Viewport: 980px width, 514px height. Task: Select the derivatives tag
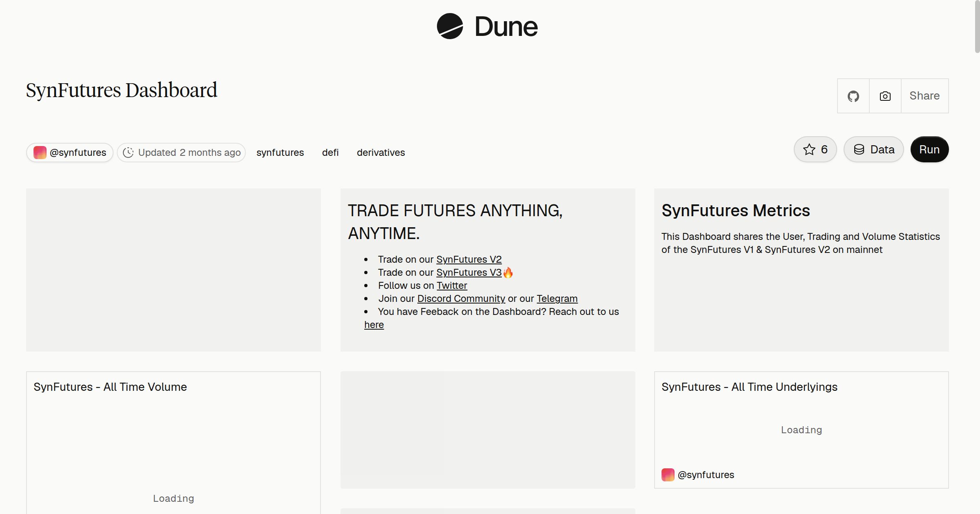point(381,153)
